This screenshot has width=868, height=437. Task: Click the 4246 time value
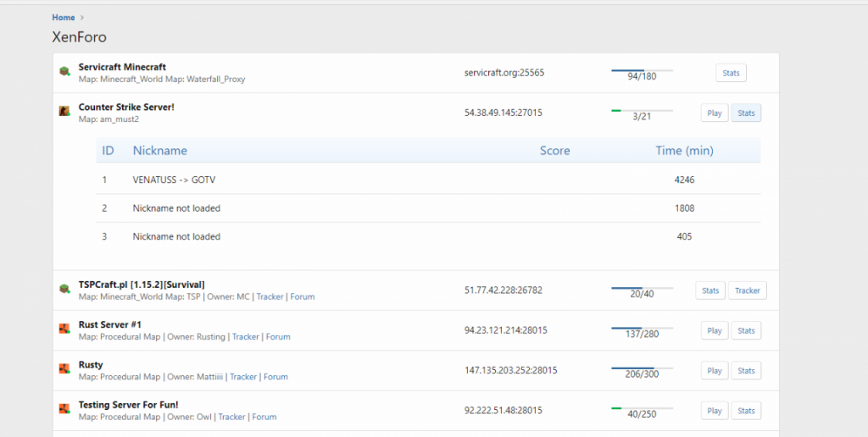pos(684,180)
